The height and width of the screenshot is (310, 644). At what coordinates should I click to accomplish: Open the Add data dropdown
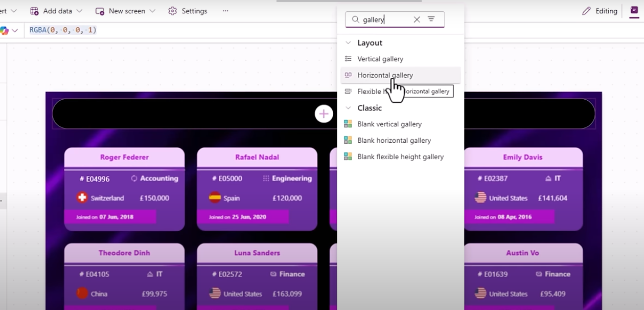(x=56, y=11)
